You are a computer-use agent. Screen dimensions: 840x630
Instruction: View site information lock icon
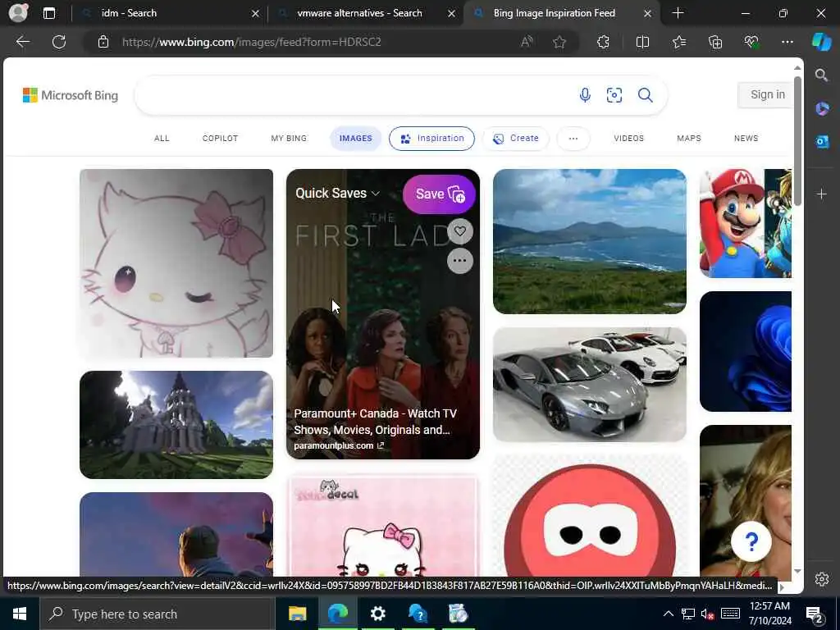click(x=103, y=42)
